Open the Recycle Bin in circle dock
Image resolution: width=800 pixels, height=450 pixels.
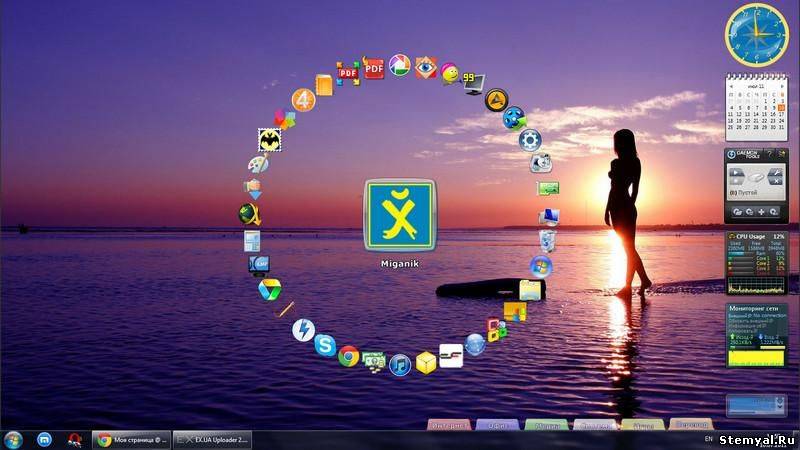547,241
